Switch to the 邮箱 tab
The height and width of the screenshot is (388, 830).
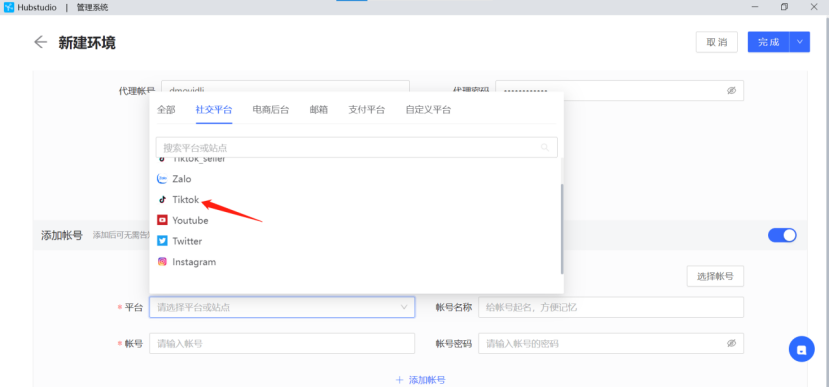(x=319, y=110)
